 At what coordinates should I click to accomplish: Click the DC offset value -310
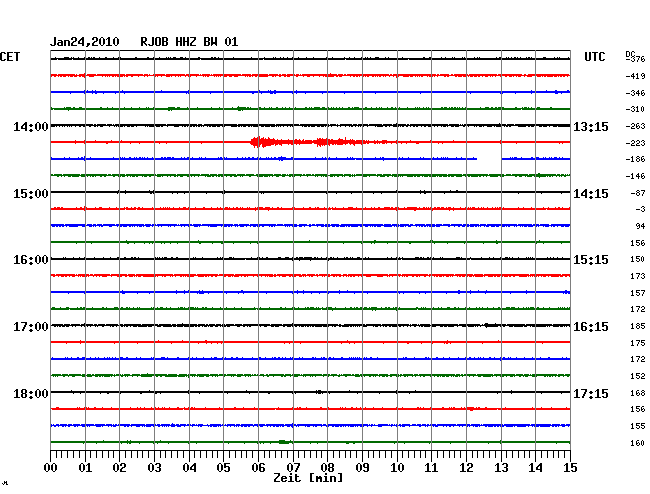coord(635,109)
